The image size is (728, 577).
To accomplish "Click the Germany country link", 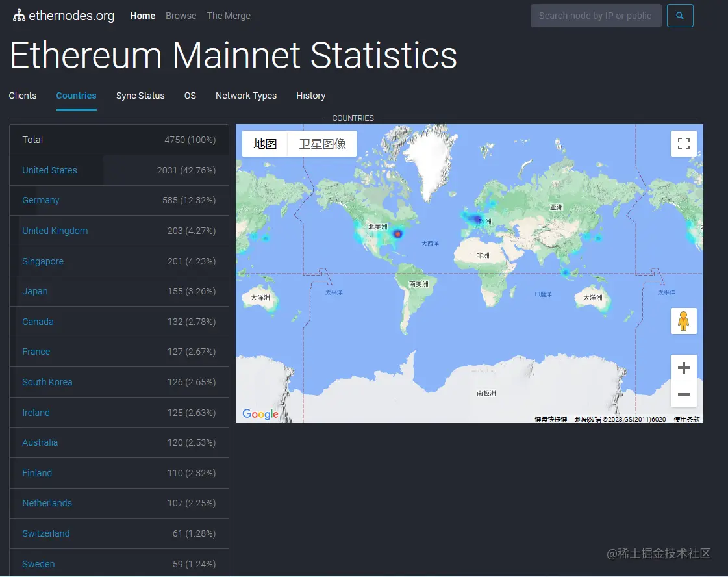I will tap(41, 200).
